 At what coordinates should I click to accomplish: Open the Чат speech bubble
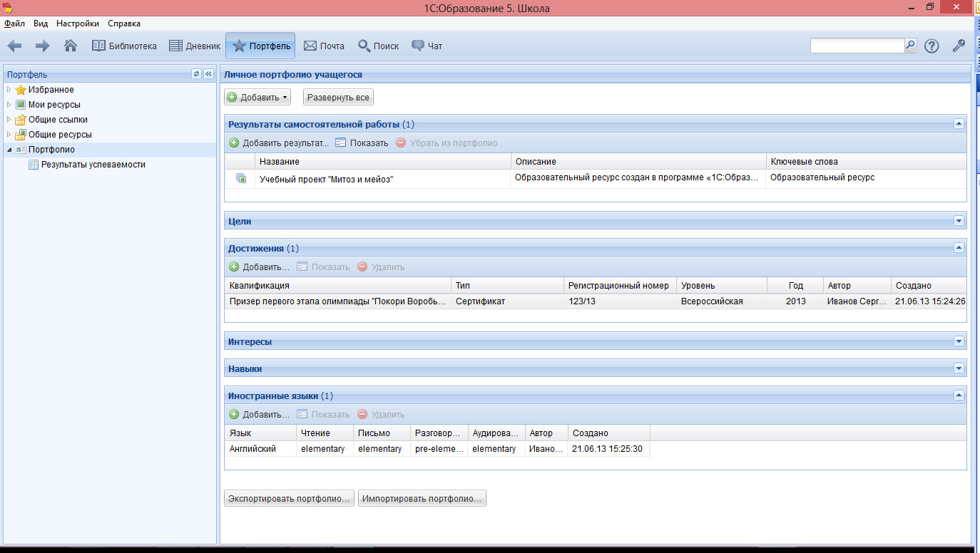point(427,46)
